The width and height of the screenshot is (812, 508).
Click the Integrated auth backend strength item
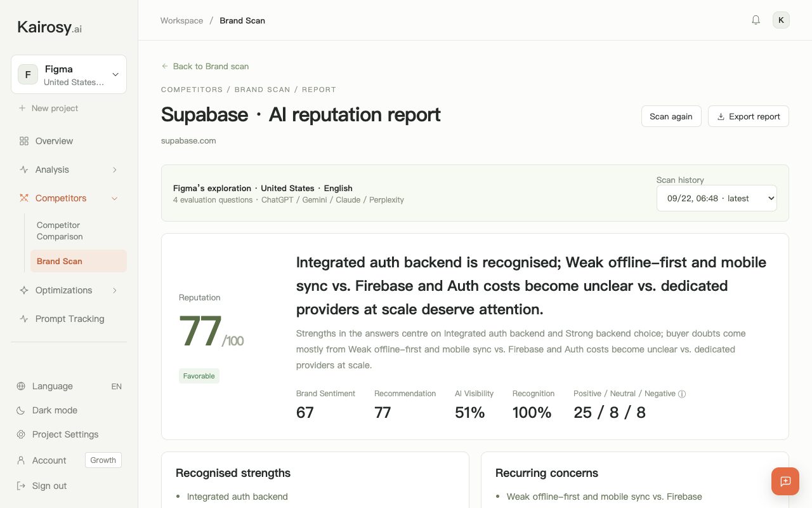coord(237,497)
